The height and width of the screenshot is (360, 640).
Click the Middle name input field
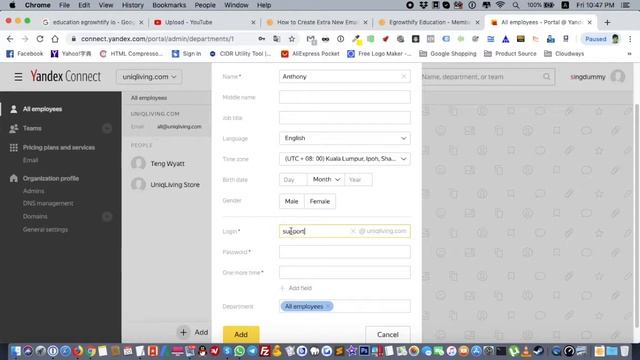345,97
